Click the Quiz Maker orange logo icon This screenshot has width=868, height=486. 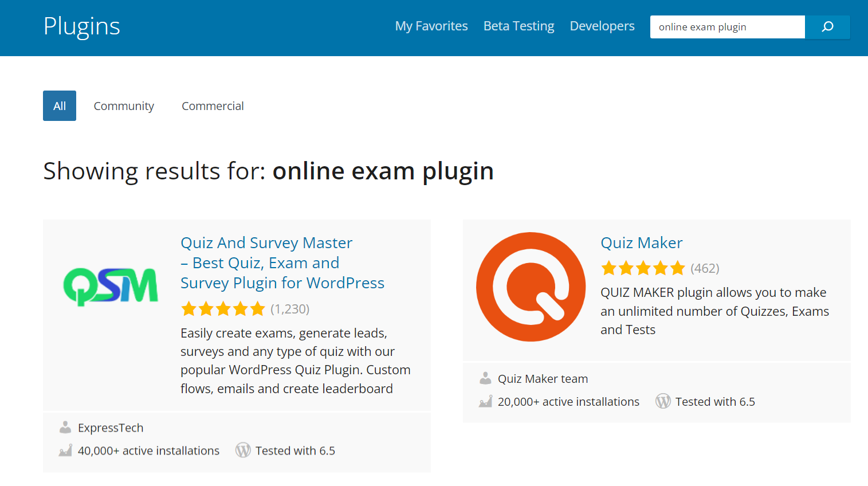pyautogui.click(x=530, y=287)
